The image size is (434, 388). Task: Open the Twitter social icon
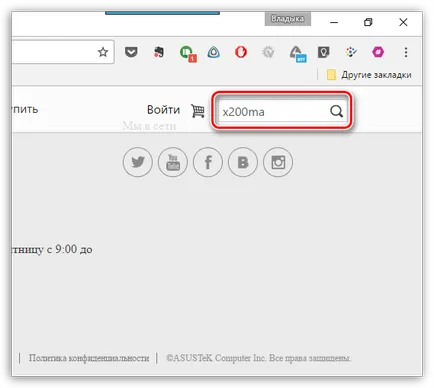click(x=138, y=162)
